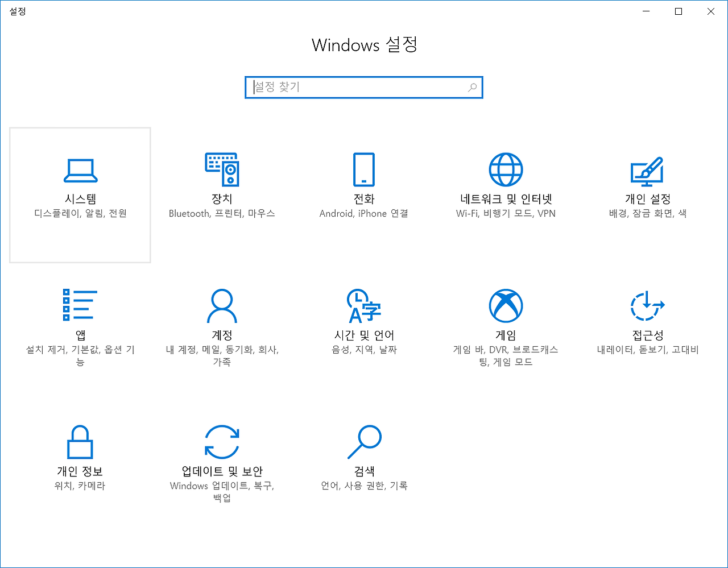Image resolution: width=728 pixels, height=568 pixels.
Task: Open 개인 정보 settings for location and camera
Action: [80, 459]
